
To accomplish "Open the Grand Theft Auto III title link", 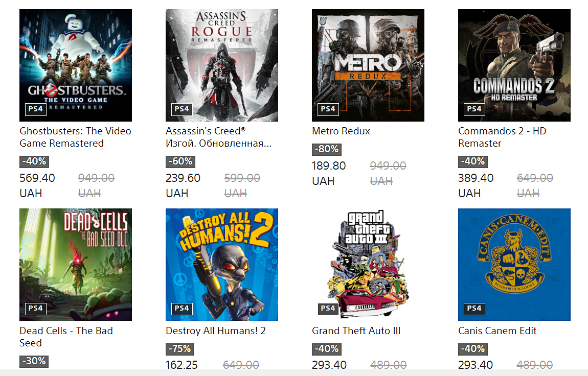I will [x=356, y=331].
